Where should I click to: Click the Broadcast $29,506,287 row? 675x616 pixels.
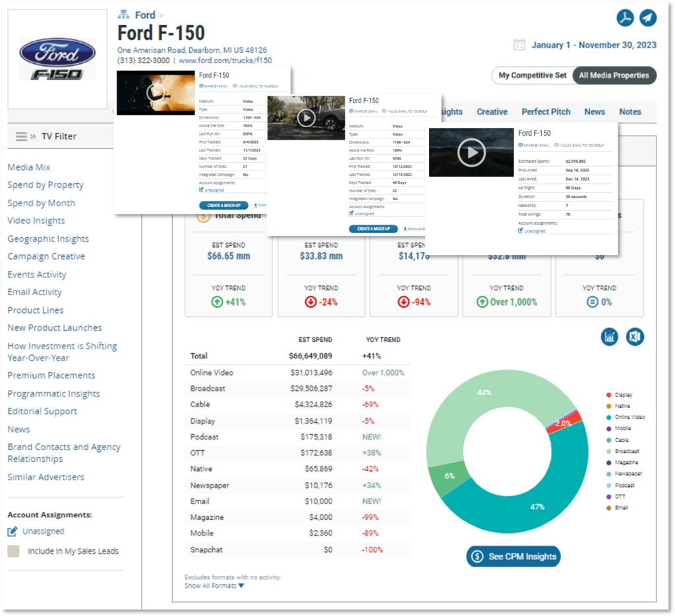point(297,389)
